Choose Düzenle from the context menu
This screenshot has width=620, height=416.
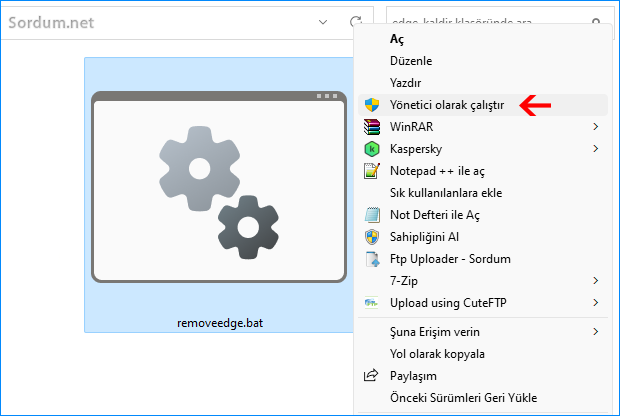482,61
